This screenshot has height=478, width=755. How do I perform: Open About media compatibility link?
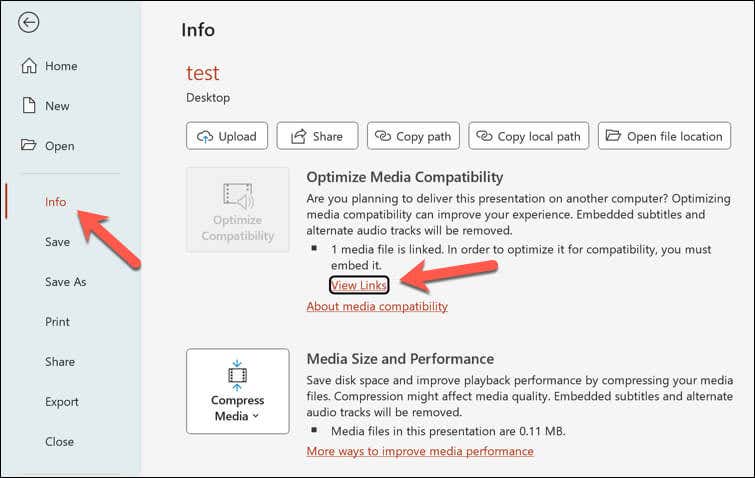(x=377, y=306)
